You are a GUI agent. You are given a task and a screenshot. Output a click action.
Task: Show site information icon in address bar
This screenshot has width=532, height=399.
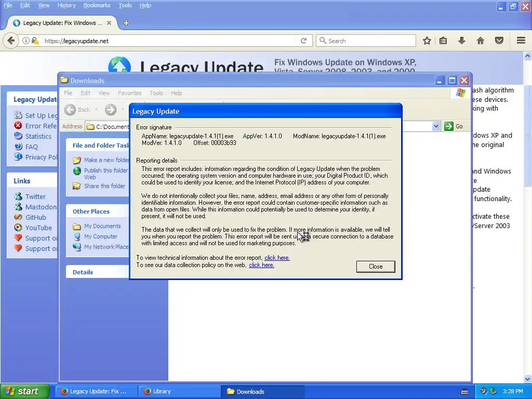coord(26,41)
